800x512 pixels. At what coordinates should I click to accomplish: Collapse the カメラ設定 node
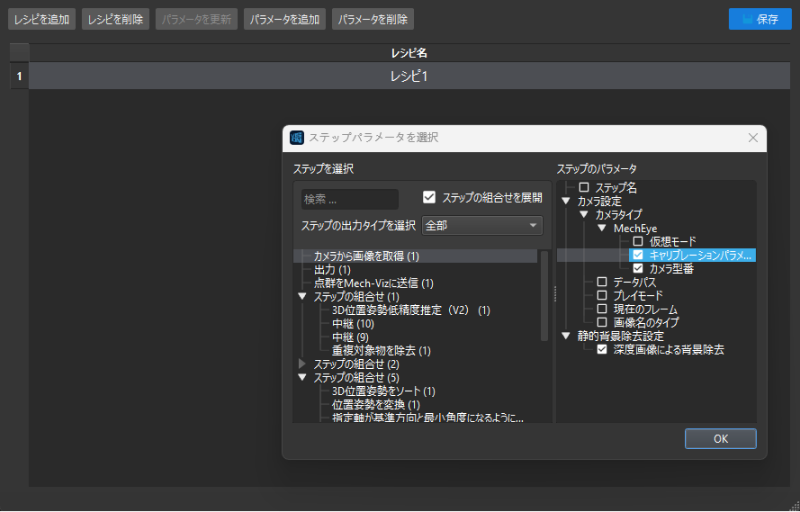click(566, 201)
